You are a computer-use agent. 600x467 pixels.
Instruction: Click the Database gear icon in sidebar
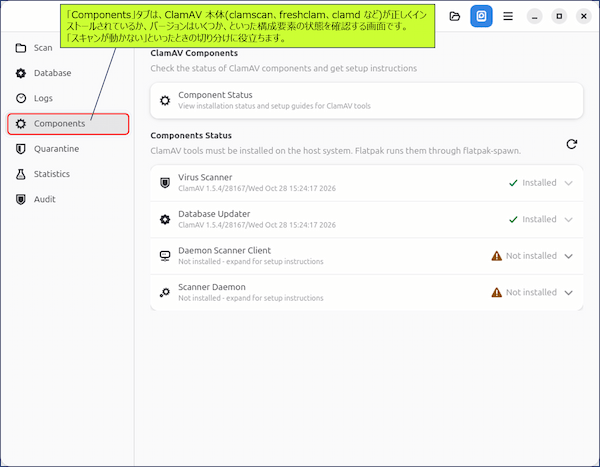(x=21, y=73)
